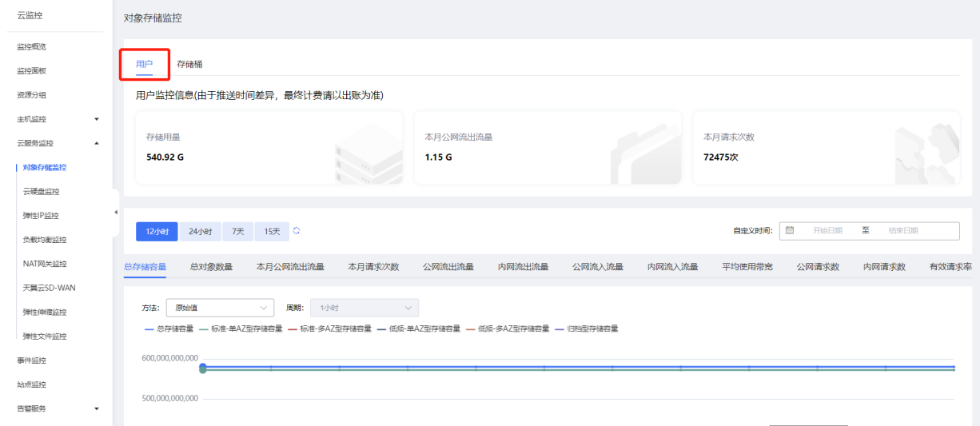
Task: Open the 周期 dropdown showing 1小时
Action: pyautogui.click(x=365, y=308)
